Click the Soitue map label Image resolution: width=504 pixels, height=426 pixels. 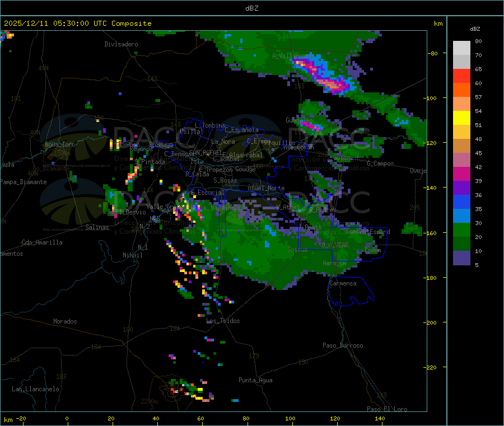(297, 250)
